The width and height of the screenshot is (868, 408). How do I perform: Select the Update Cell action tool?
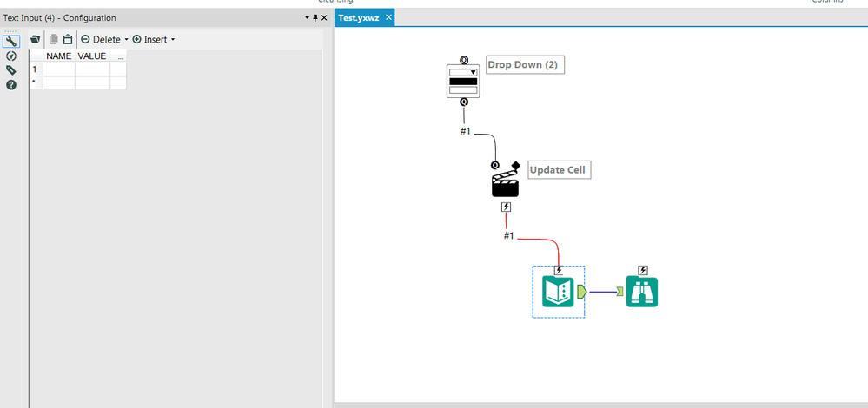[x=505, y=184]
